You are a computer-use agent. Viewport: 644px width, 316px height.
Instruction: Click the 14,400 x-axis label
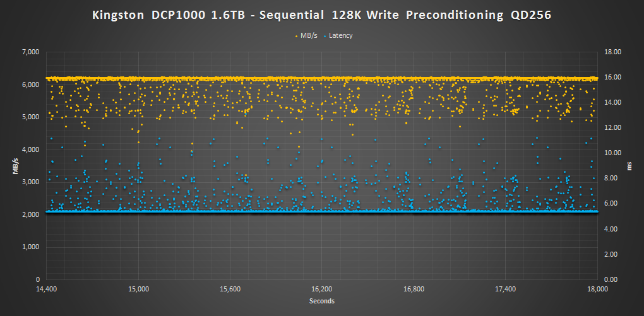[x=47, y=289]
